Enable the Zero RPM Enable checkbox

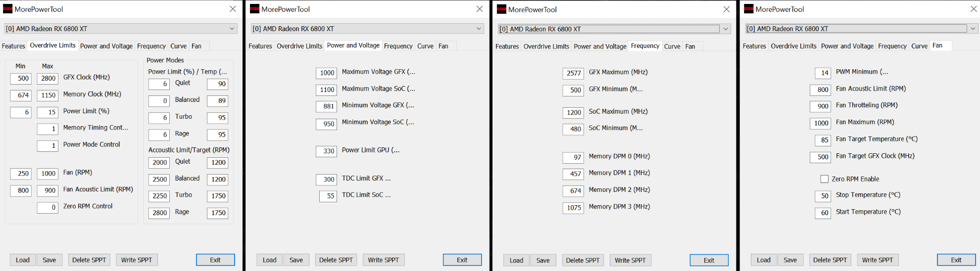pyautogui.click(x=824, y=179)
